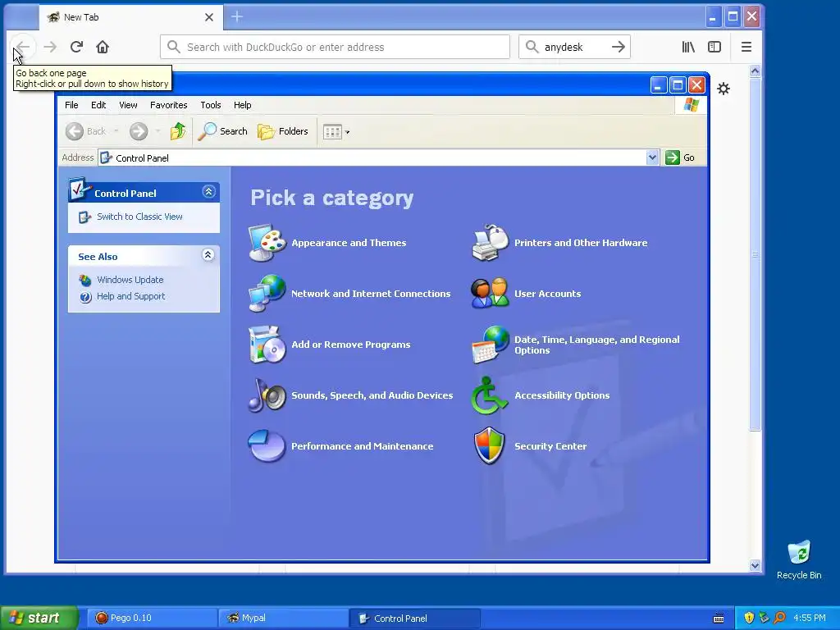Toggle Folders pane in Control Panel toolbar
The height and width of the screenshot is (630, 840).
(x=282, y=131)
